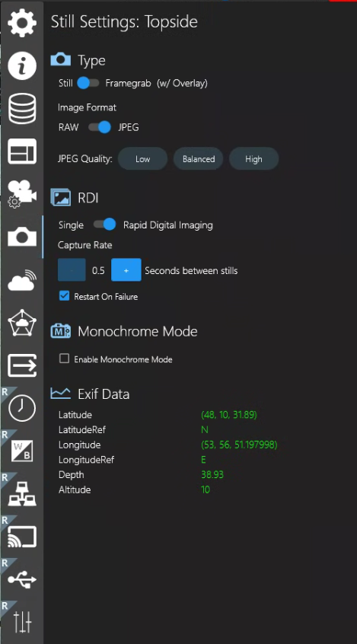Toggle RAW / JPEG image format switch

(100, 127)
